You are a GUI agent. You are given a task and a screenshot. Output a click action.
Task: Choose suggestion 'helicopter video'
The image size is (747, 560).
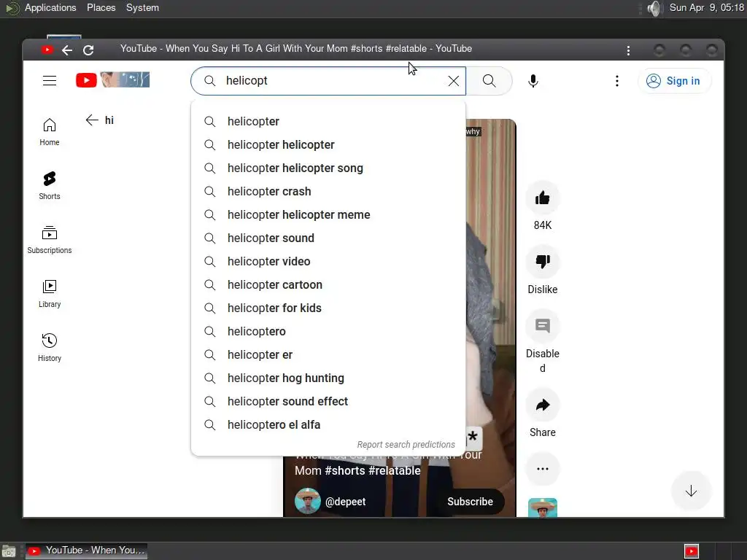pyautogui.click(x=328, y=262)
